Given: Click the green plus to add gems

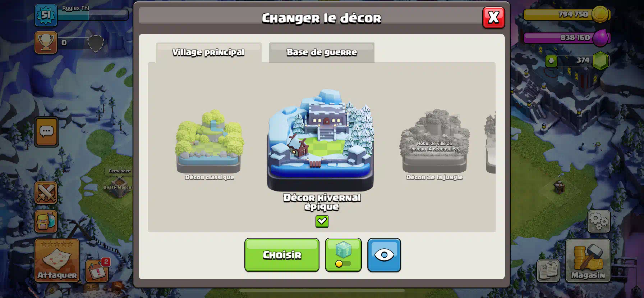Looking at the screenshot, I should click(x=551, y=61).
